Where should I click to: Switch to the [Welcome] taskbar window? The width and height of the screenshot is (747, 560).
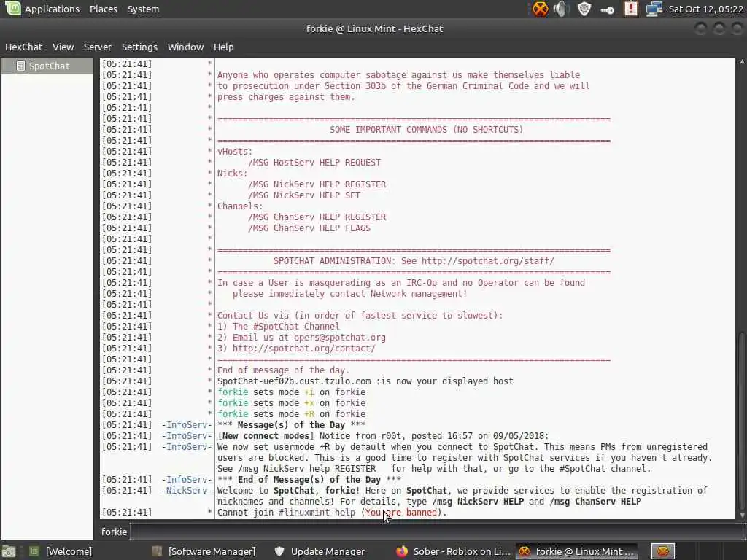[x=69, y=551]
